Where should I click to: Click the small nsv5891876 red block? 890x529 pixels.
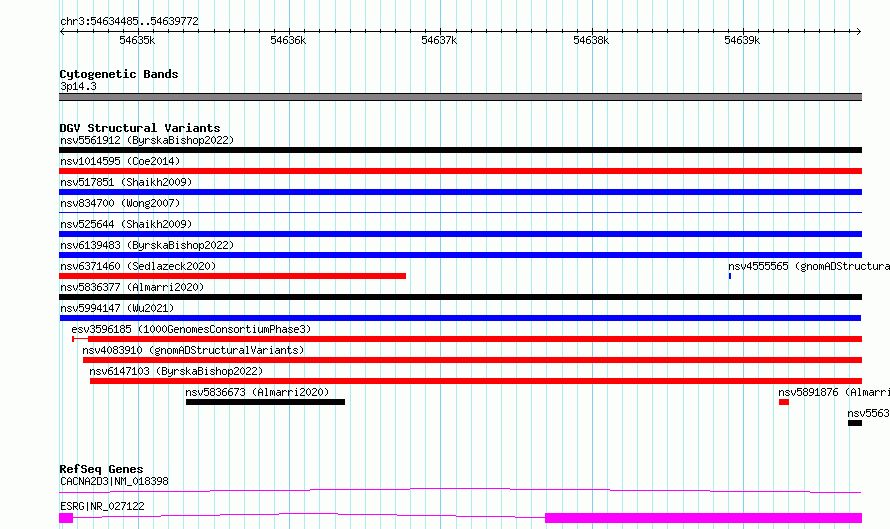tap(784, 402)
